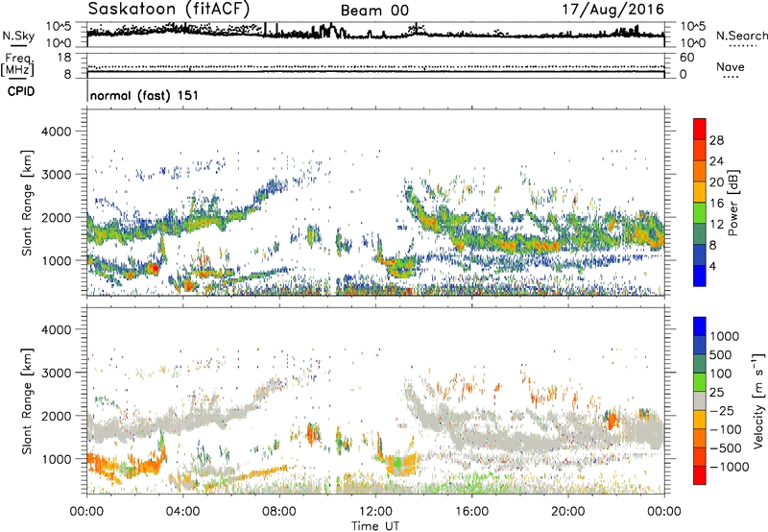Click the yellow segment of power colorbar
Viewport: 768px width, 532px height.
[x=700, y=191]
